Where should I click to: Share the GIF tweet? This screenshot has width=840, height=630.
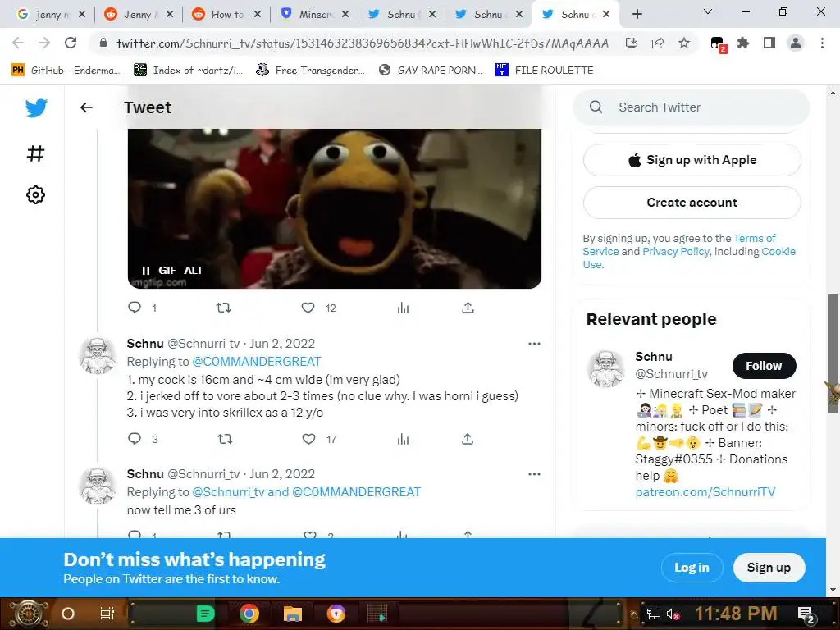468,308
